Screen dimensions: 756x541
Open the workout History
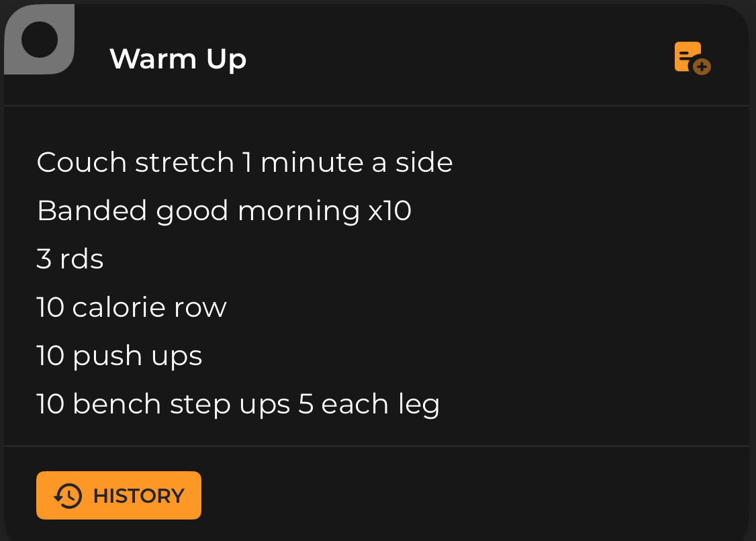[x=119, y=496]
